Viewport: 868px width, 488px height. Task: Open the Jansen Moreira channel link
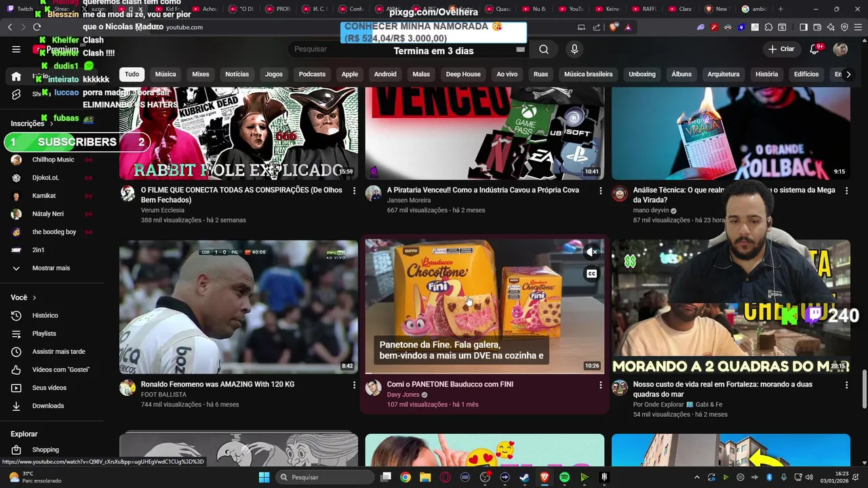(408, 201)
